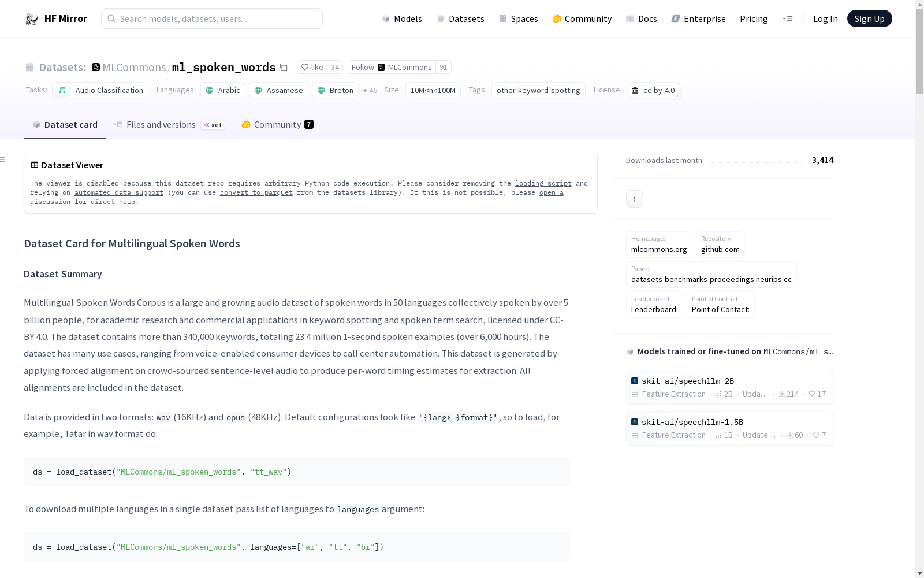Select the Dataset card tab
Image resolution: width=924 pixels, height=578 pixels.
pyautogui.click(x=65, y=124)
